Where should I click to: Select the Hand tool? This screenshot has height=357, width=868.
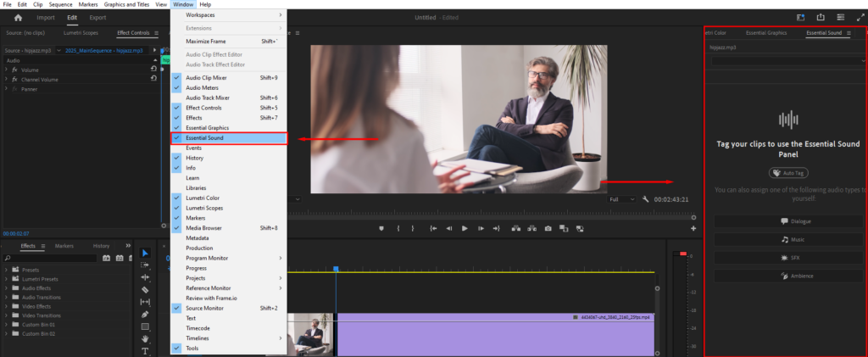pyautogui.click(x=145, y=338)
